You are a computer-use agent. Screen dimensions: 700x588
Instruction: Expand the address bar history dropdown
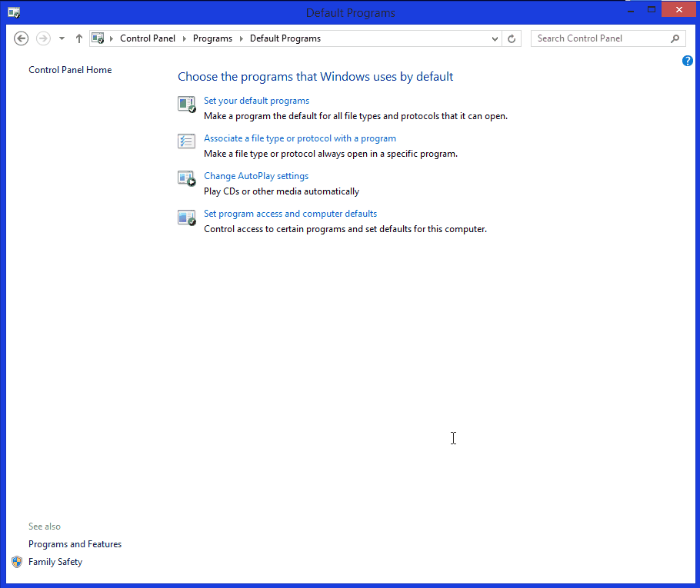pyautogui.click(x=495, y=38)
